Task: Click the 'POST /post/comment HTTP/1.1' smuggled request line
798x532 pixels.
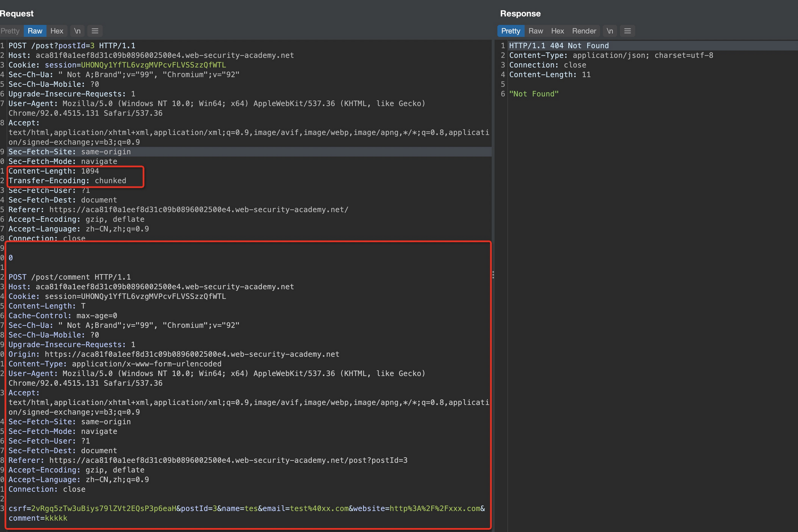Action: coord(69,277)
